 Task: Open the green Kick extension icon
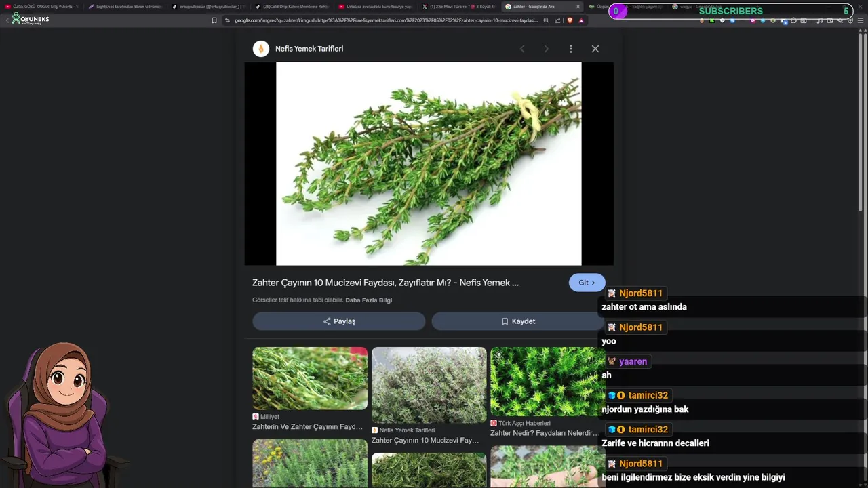[711, 20]
